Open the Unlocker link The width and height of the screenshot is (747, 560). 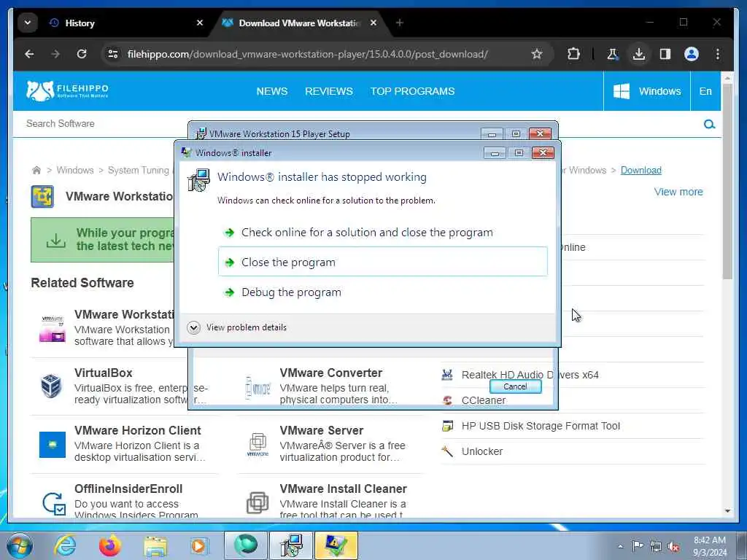tap(482, 451)
